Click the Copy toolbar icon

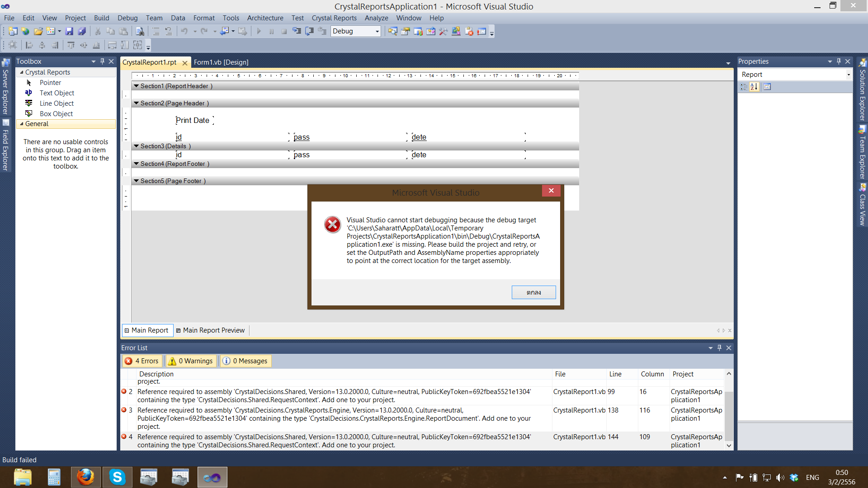(x=110, y=31)
